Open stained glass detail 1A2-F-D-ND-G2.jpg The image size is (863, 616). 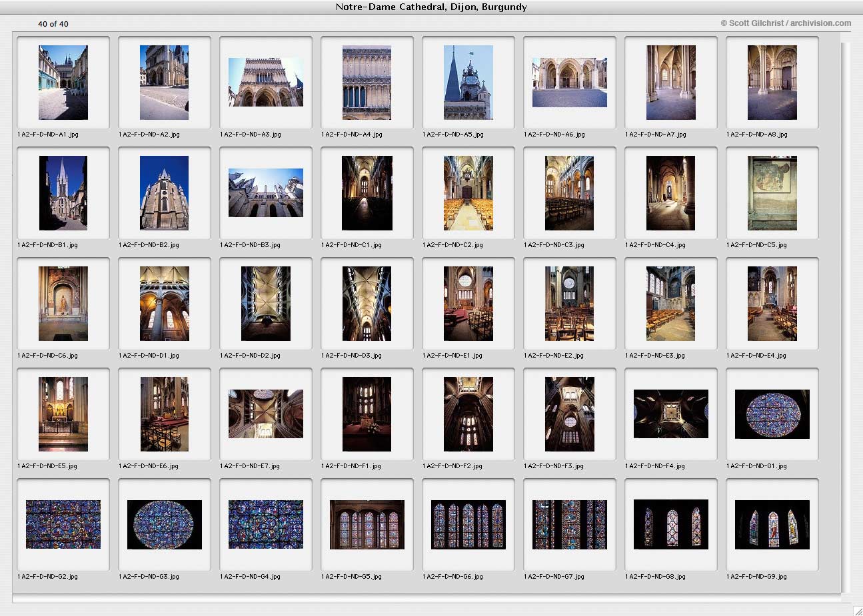point(63,525)
